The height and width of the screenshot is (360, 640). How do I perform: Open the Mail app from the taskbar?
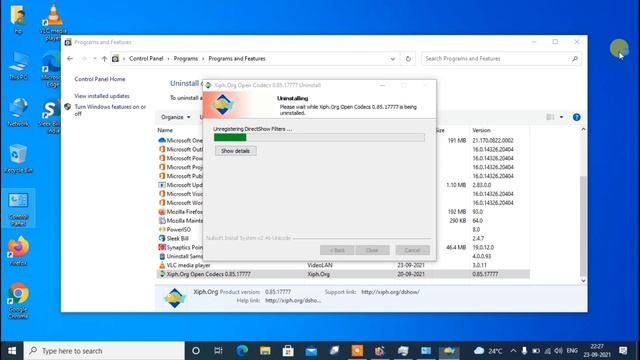tap(311, 351)
